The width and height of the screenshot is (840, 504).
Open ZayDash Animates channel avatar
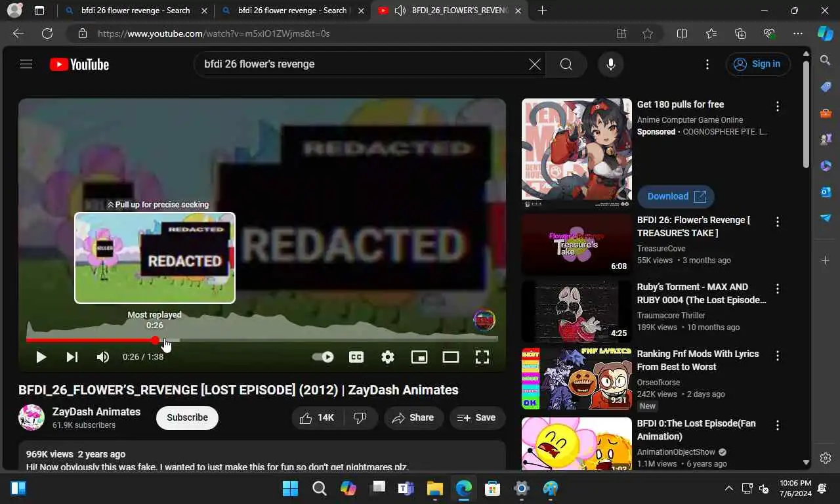click(x=31, y=417)
